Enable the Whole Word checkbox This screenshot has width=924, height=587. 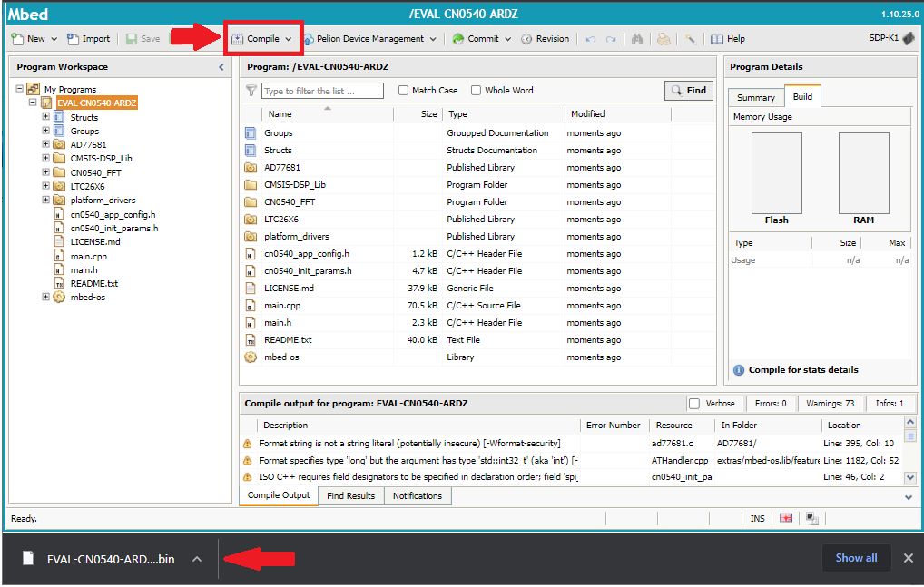[x=476, y=90]
